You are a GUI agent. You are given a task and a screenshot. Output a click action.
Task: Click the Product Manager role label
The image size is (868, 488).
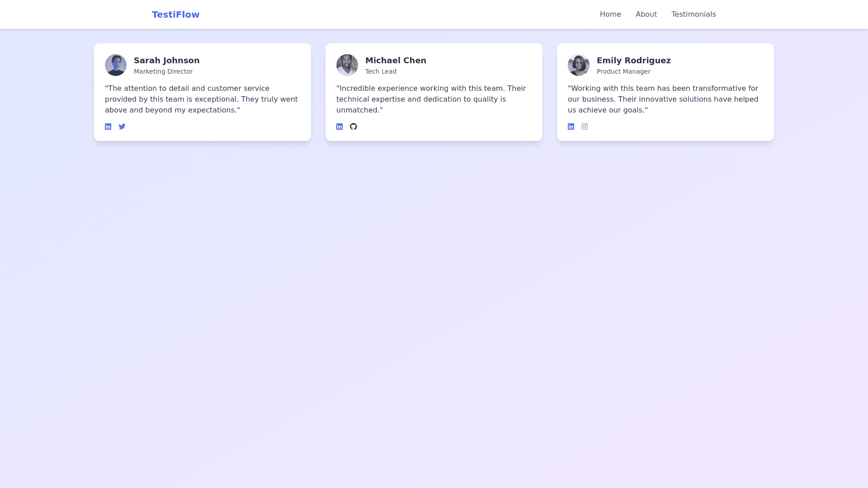pos(623,71)
